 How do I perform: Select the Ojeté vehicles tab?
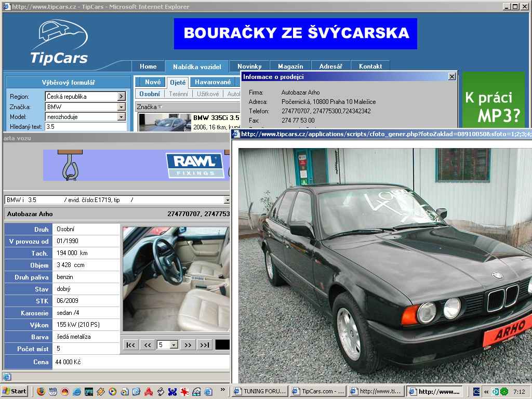coord(178,83)
